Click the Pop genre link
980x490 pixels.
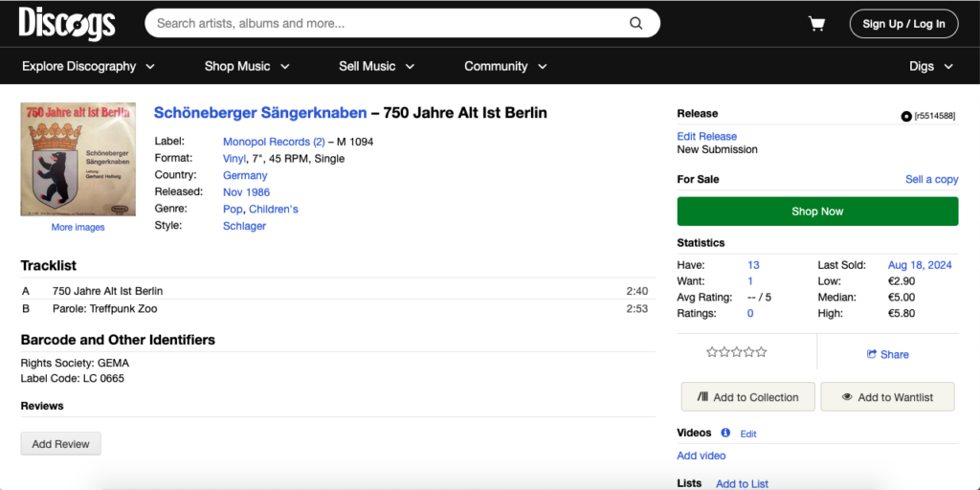click(x=234, y=210)
